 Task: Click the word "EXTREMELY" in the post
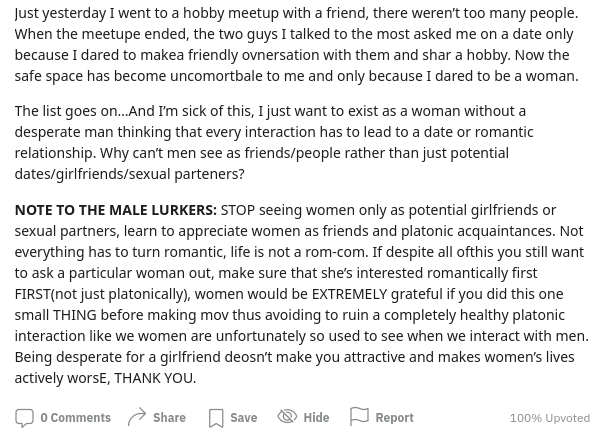(x=349, y=294)
